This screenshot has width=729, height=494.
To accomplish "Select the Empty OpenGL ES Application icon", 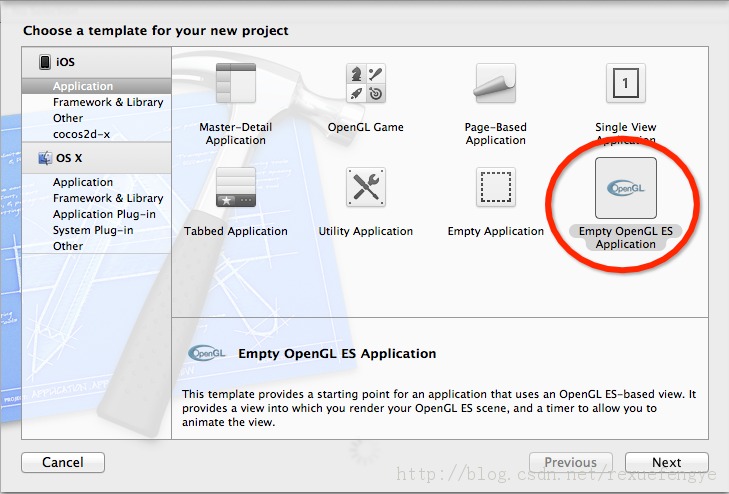I will (626, 188).
